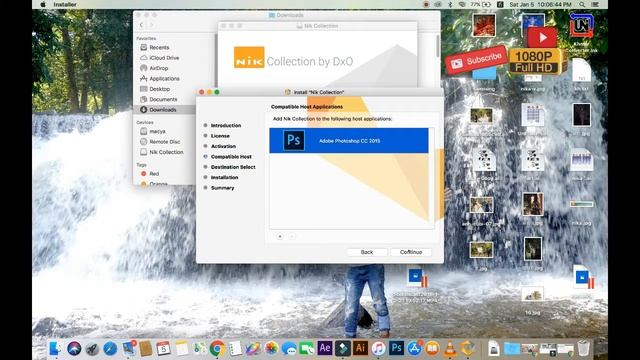Screen dimensions: 640x360
Task: Select AirDrop in Finder sidebar
Action: point(158,68)
